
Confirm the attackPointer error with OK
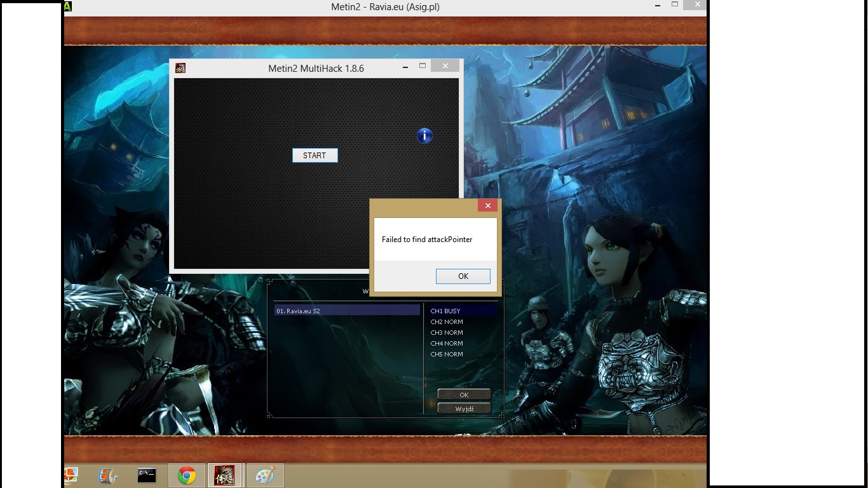(463, 276)
